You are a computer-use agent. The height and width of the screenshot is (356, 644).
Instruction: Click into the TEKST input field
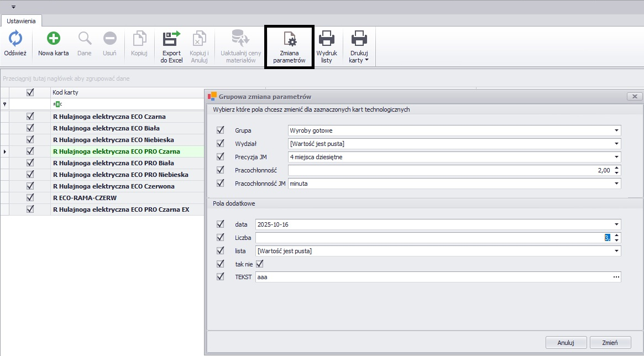click(431, 277)
